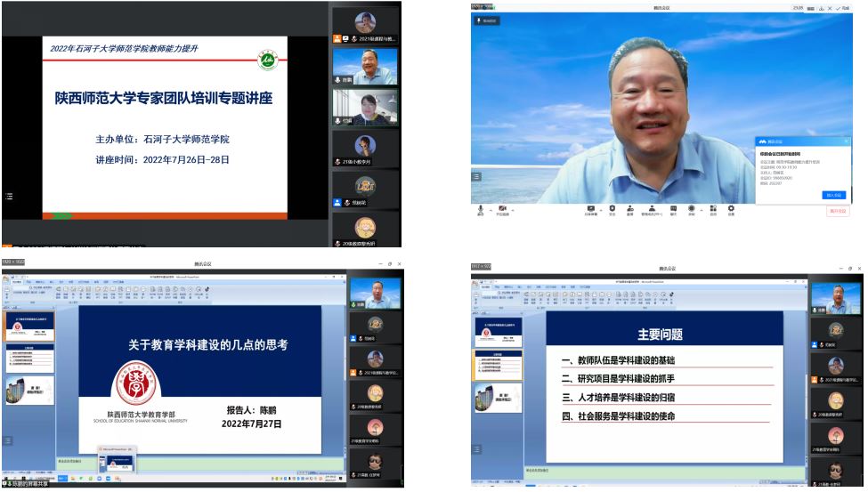Expand record options arrow
This screenshot has width=868, height=492.
702,210
